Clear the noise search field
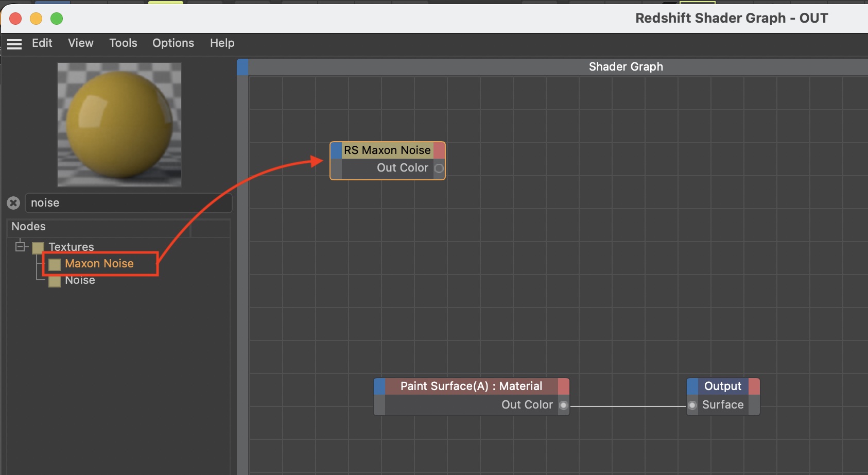Image resolution: width=868 pixels, height=475 pixels. [13, 203]
